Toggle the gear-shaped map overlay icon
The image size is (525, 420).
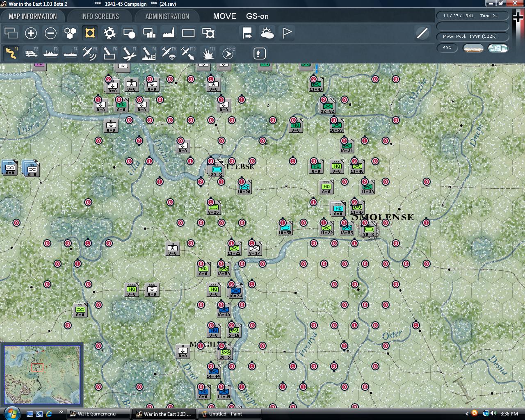[110, 33]
